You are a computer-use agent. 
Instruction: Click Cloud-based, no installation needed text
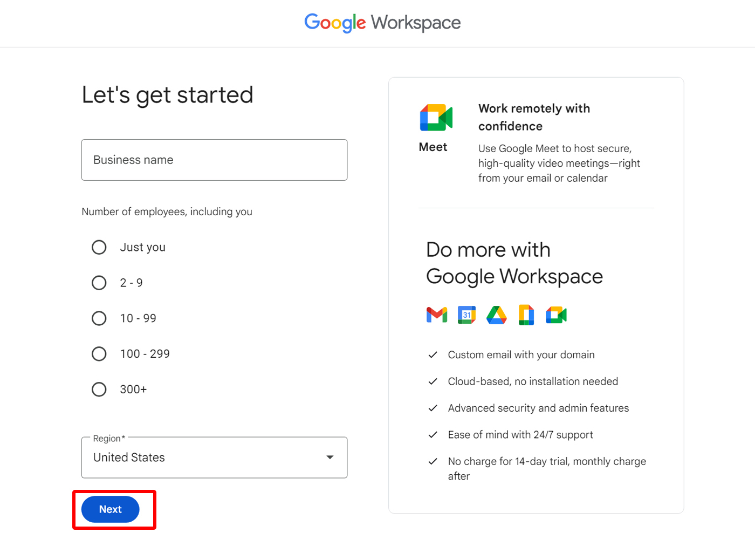[533, 381]
